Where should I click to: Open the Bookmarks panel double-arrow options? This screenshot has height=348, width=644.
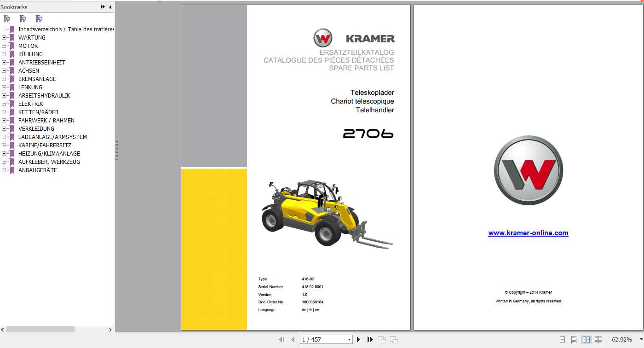tap(103, 7)
